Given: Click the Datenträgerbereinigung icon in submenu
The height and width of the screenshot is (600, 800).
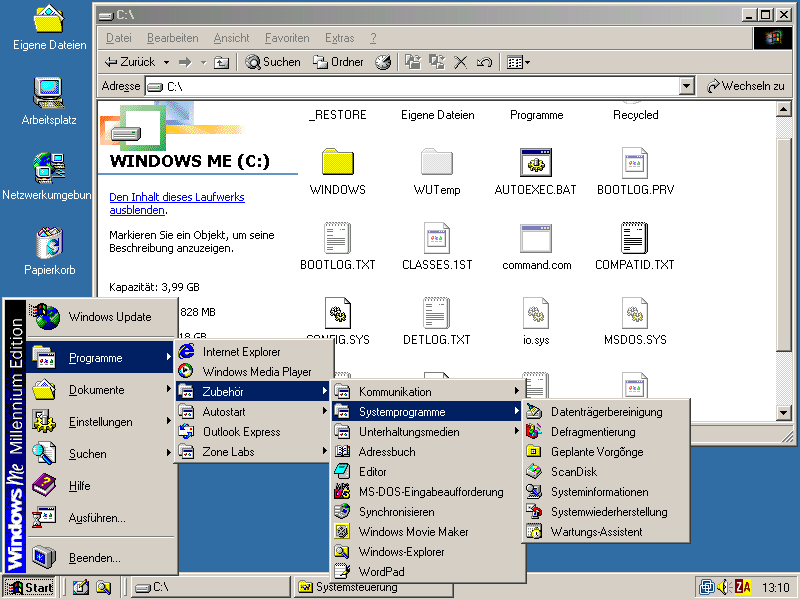Looking at the screenshot, I should [x=535, y=412].
